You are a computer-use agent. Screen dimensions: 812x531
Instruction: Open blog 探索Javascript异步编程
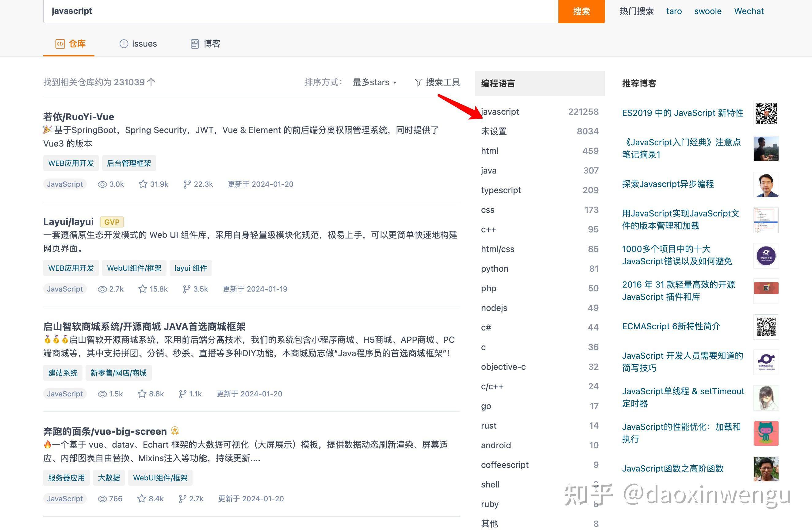(x=668, y=184)
